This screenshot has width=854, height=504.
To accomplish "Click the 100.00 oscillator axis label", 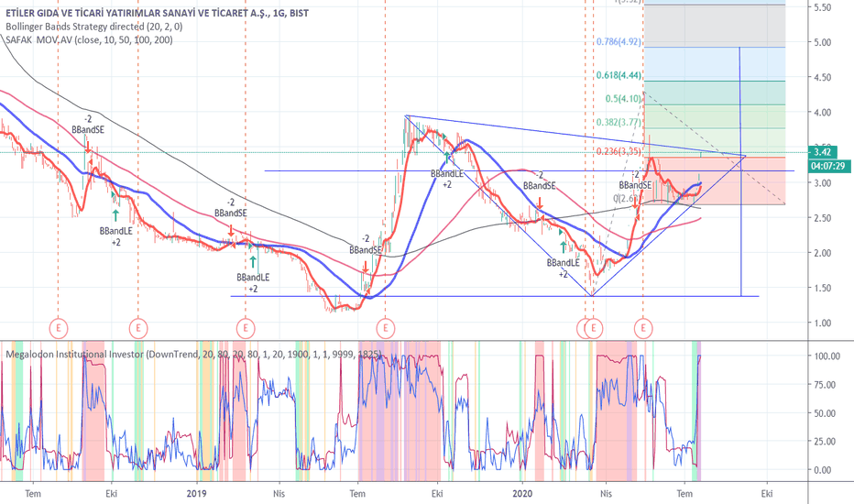I will click(827, 356).
